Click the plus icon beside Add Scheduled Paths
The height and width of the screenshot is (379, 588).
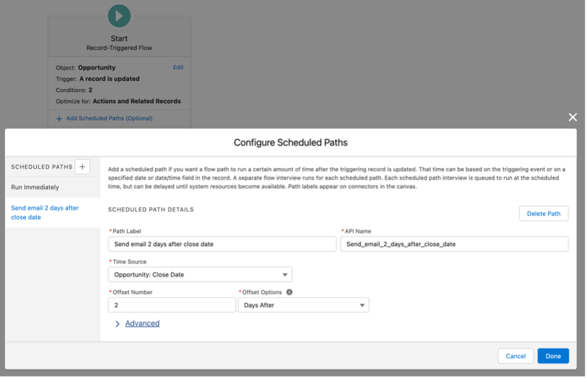point(59,119)
